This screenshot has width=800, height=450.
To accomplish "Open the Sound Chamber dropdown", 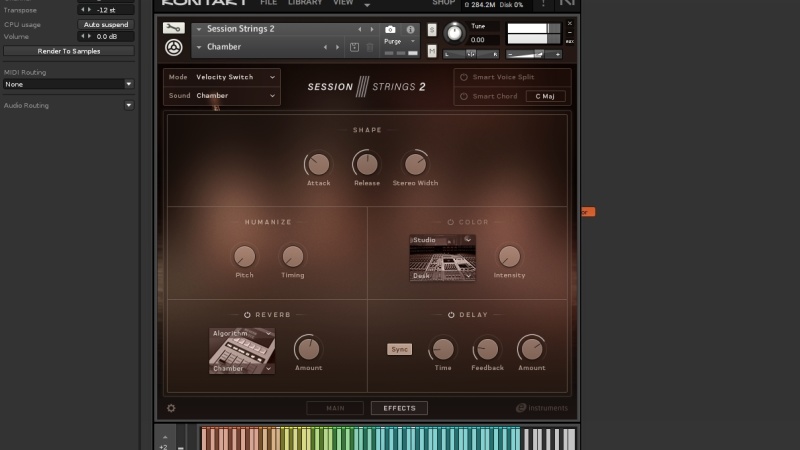I will pyautogui.click(x=222, y=96).
